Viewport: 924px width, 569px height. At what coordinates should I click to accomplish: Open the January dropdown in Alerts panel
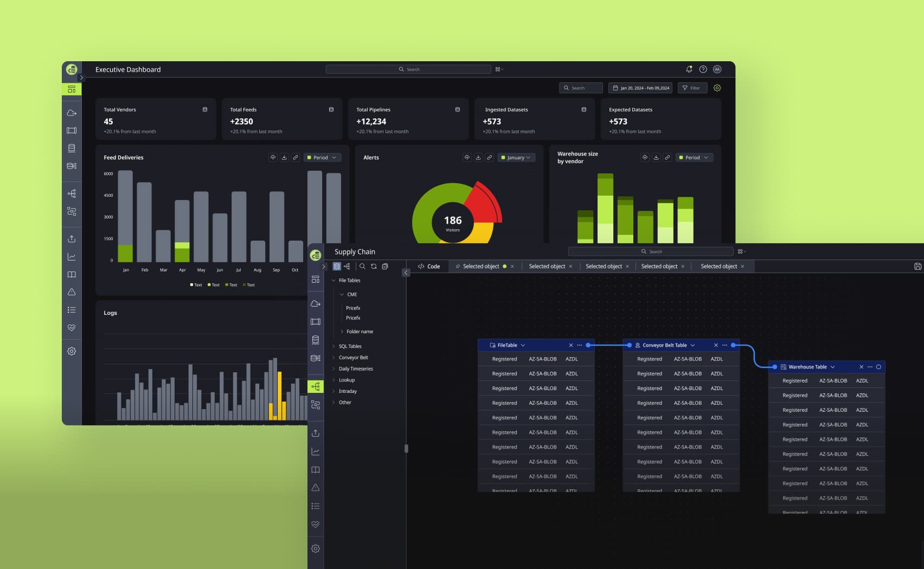pos(517,158)
